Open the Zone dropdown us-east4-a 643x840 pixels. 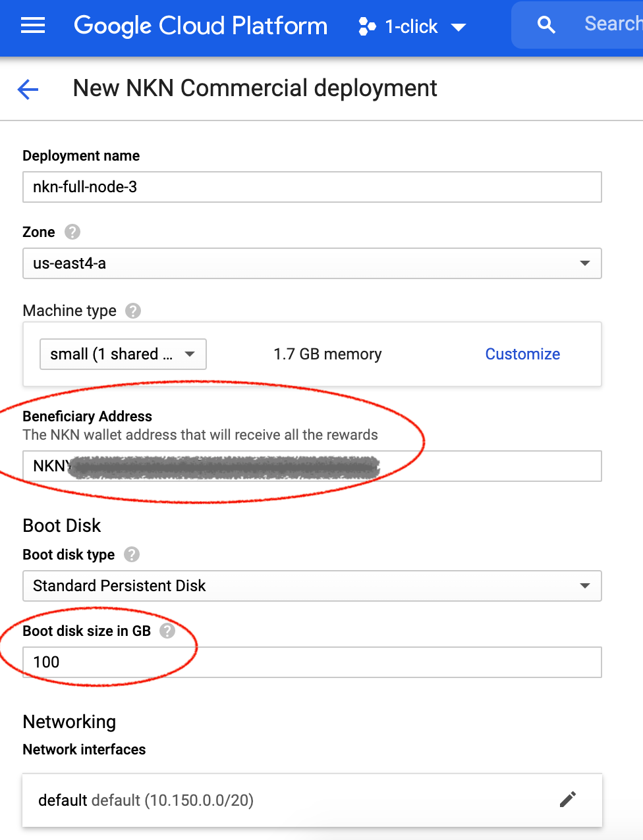coord(312,263)
